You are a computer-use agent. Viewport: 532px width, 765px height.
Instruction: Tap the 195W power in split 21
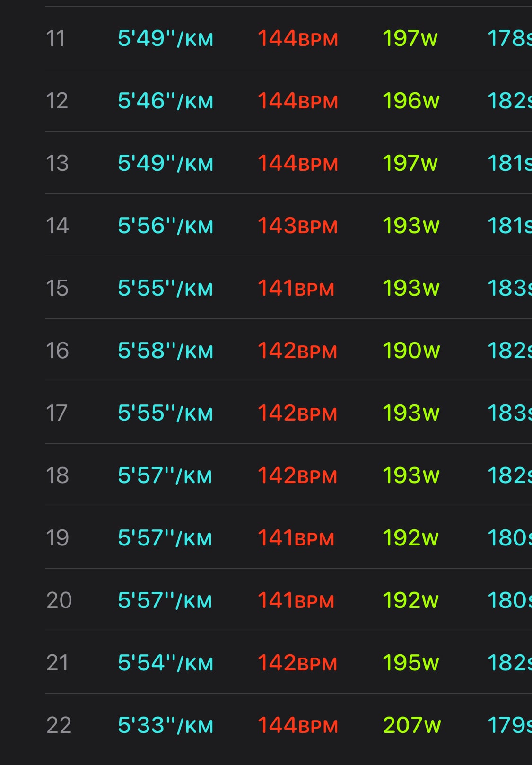point(411,663)
